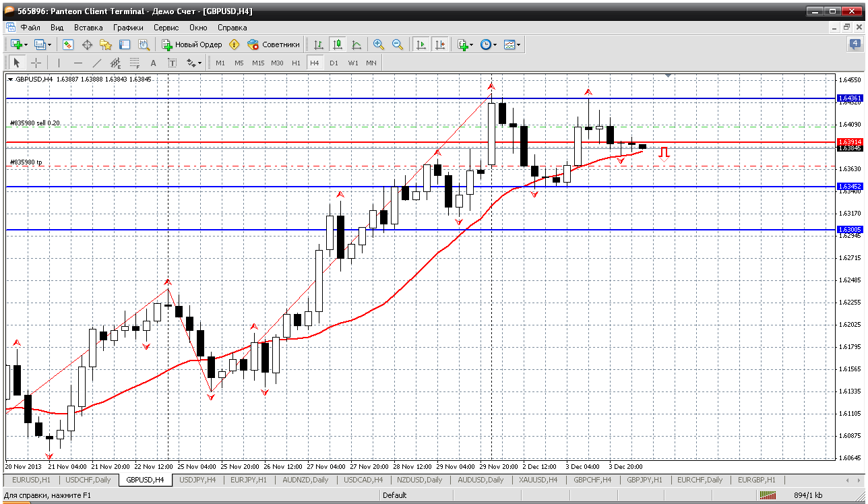Activate the crosshair cursor mode
868x504 pixels.
pos(36,63)
